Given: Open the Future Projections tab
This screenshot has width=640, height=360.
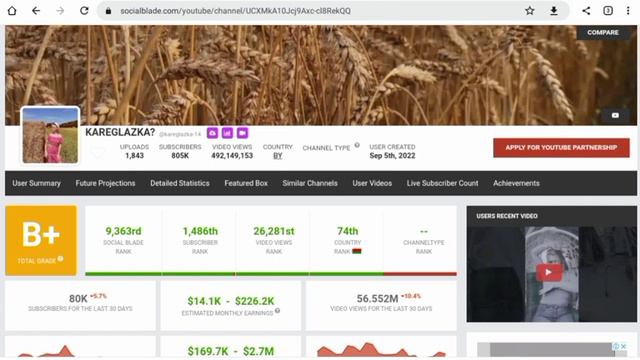Looking at the screenshot, I should (x=105, y=183).
